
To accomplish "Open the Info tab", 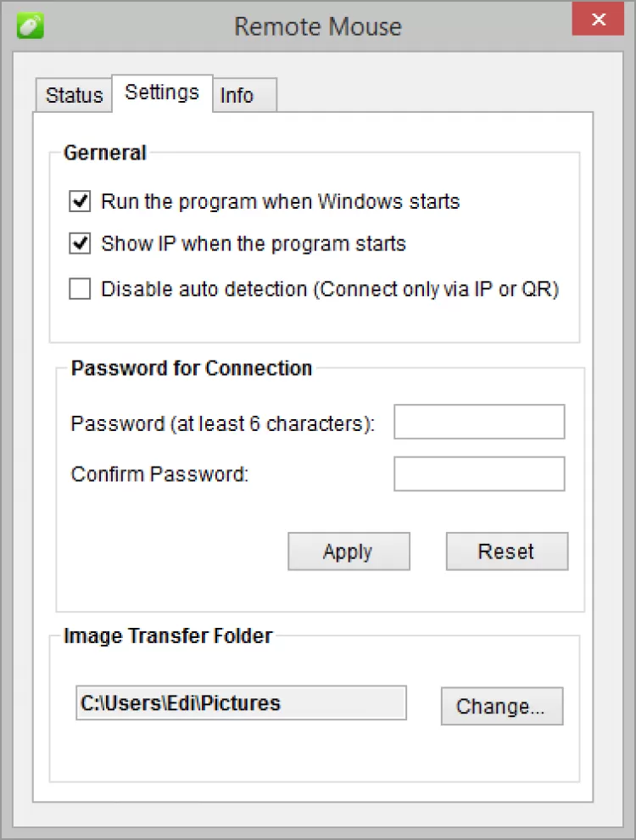I will pyautogui.click(x=237, y=95).
